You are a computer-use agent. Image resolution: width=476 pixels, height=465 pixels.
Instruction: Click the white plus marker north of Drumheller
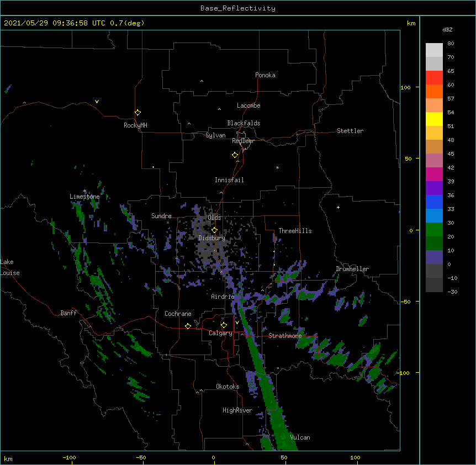click(338, 207)
